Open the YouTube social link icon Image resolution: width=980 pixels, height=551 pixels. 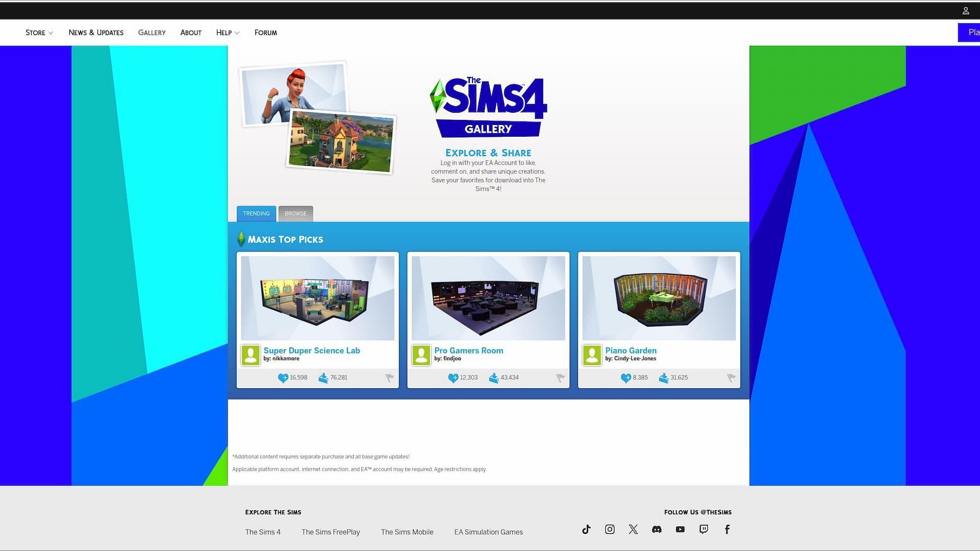click(680, 529)
